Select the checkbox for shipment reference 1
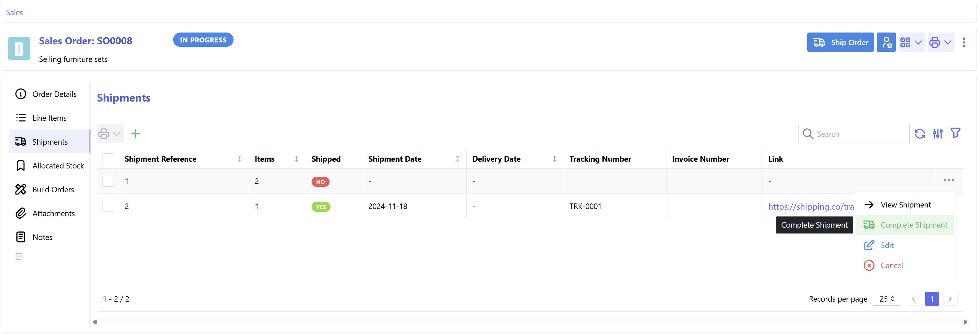The width and height of the screenshot is (980, 336). 108,181
